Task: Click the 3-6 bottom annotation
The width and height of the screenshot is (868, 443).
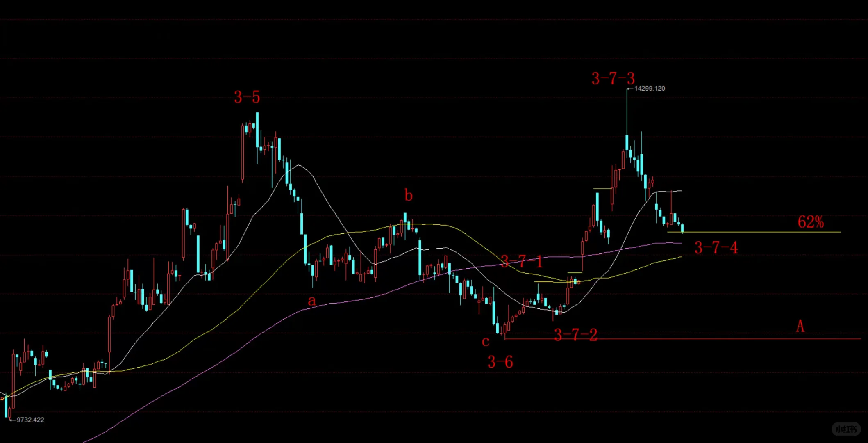Action: 500,362
